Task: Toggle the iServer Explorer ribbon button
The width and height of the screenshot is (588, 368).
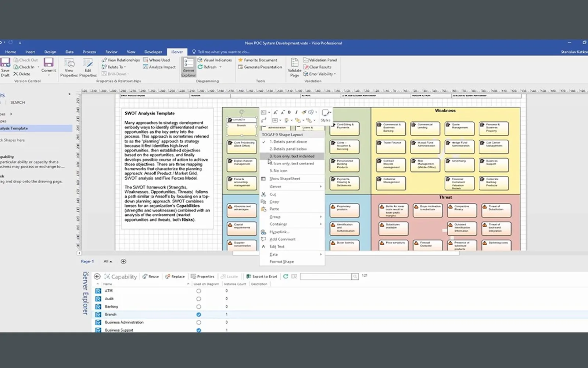Action: tap(189, 67)
